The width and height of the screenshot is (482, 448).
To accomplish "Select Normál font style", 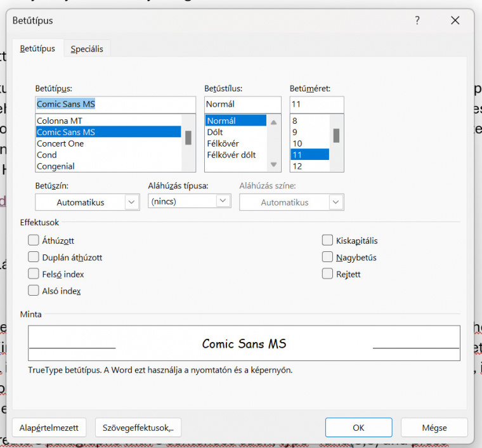I will tap(236, 121).
